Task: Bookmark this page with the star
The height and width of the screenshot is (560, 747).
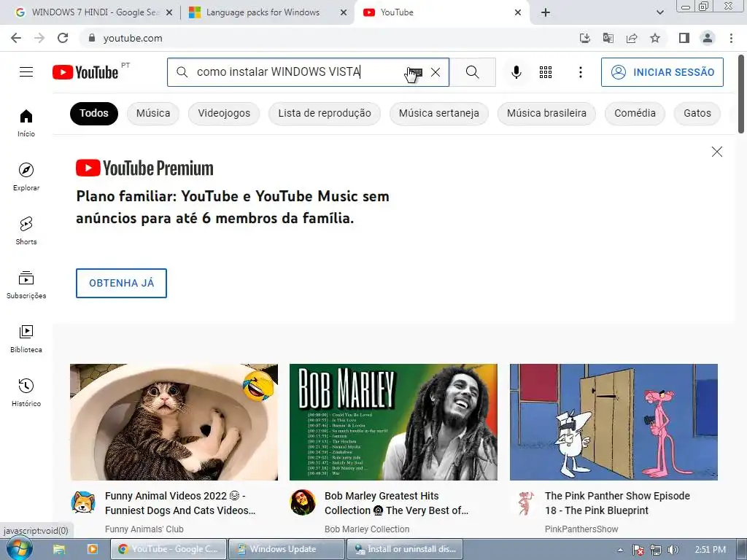Action: 655,38
